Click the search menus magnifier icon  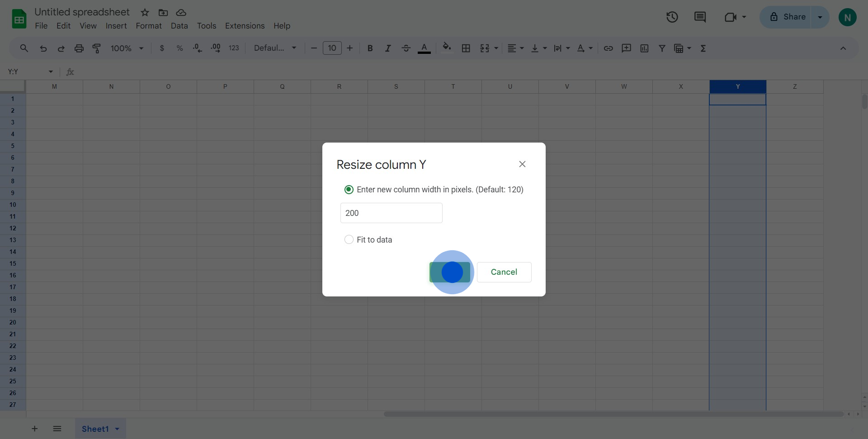click(x=24, y=48)
